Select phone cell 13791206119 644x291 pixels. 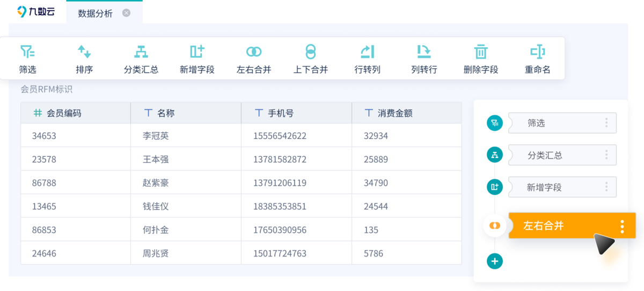coord(296,183)
